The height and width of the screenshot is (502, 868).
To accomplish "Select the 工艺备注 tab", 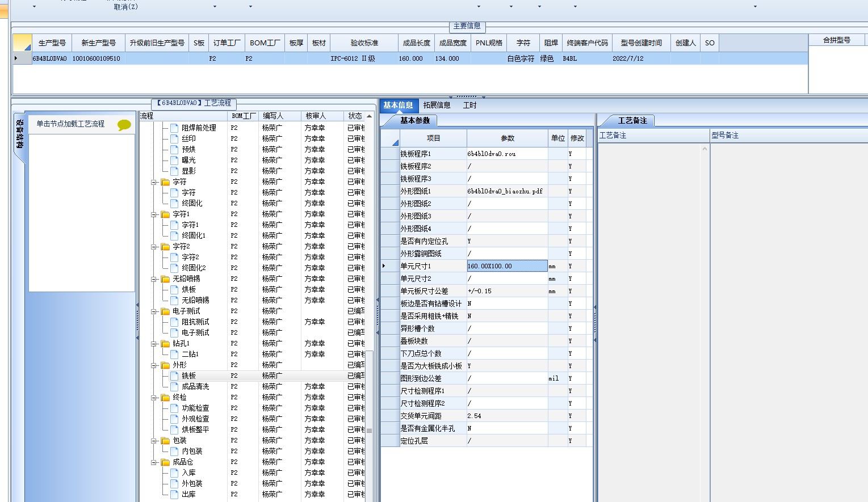I will click(632, 120).
